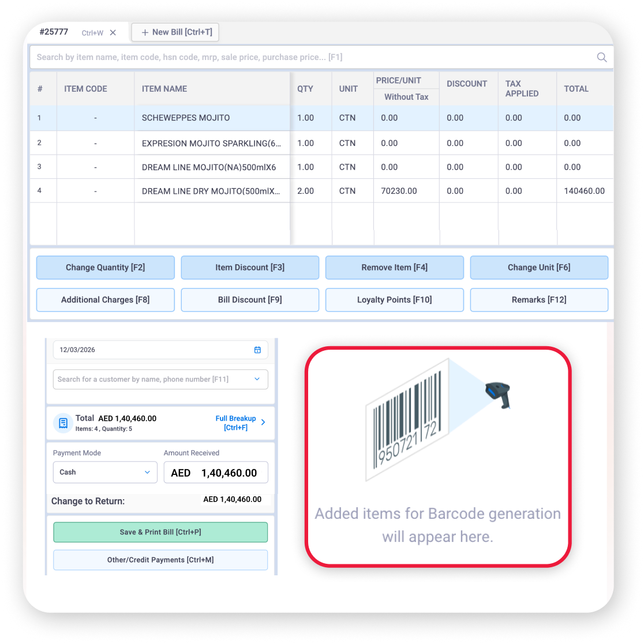644x644 pixels.
Task: Click Change Unit [F6] button
Action: click(x=540, y=268)
